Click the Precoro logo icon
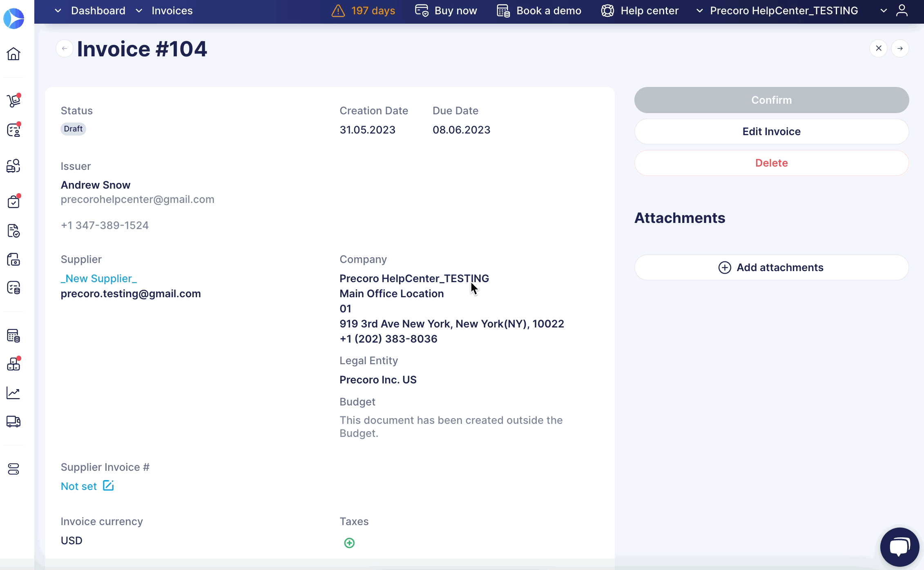Viewport: 924px width, 570px height. [14, 18]
